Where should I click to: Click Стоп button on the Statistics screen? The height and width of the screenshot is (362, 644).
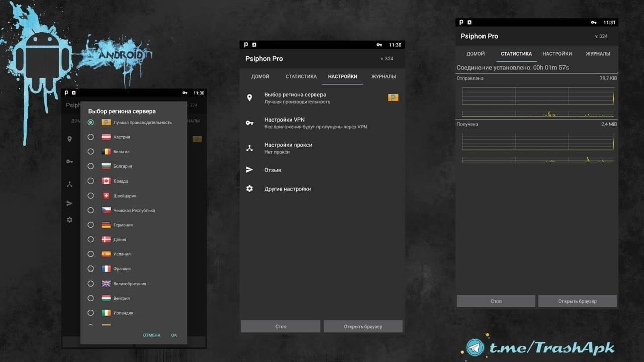point(496,301)
